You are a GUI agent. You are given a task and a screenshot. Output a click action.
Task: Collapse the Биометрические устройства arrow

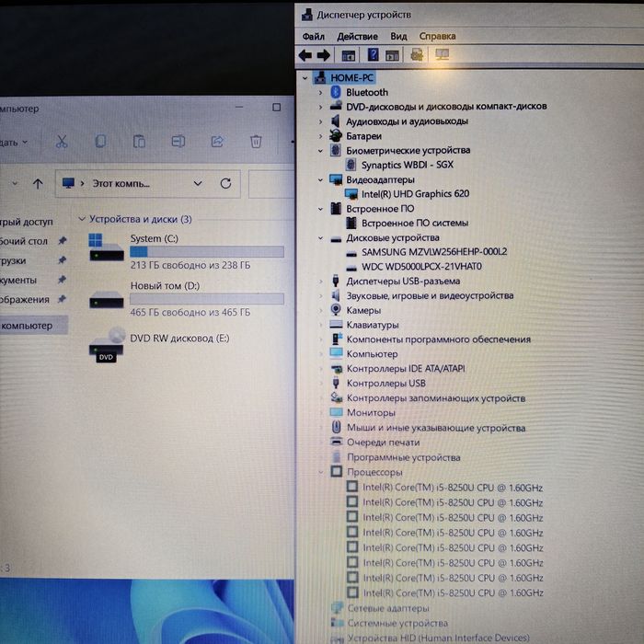pyautogui.click(x=320, y=150)
